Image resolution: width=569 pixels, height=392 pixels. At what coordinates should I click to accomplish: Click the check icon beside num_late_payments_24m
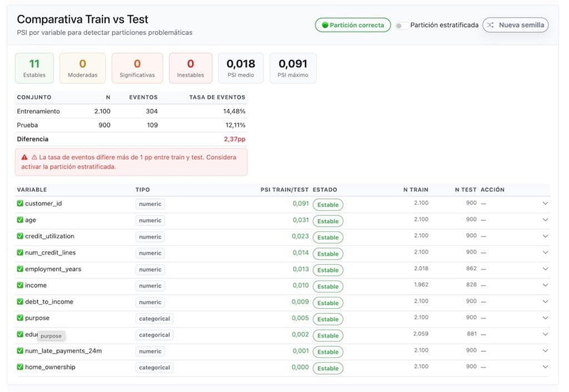(20, 351)
